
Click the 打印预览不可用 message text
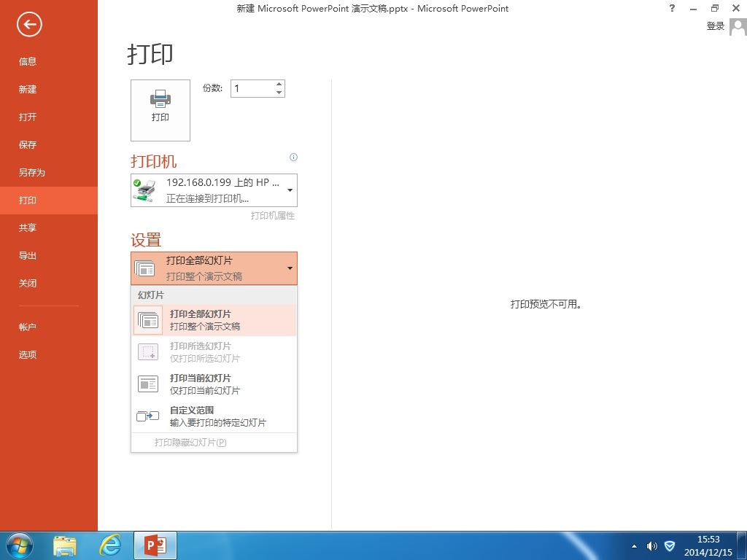(546, 304)
